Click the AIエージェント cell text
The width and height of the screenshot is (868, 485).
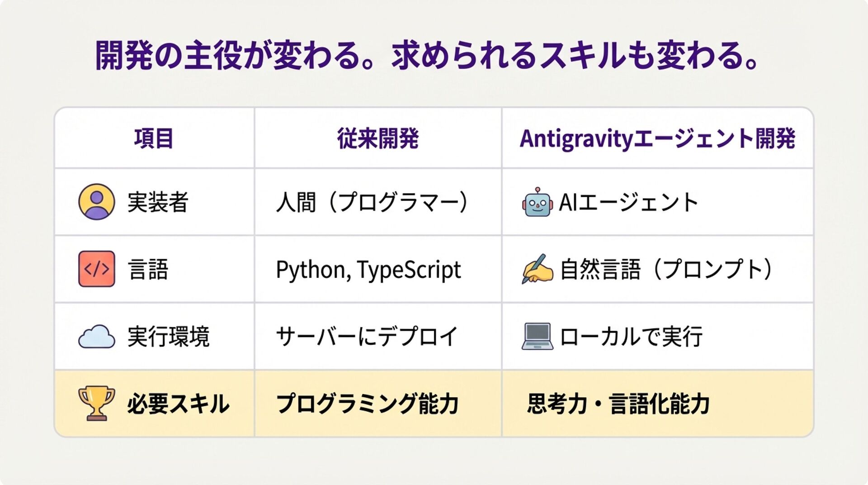tap(629, 202)
